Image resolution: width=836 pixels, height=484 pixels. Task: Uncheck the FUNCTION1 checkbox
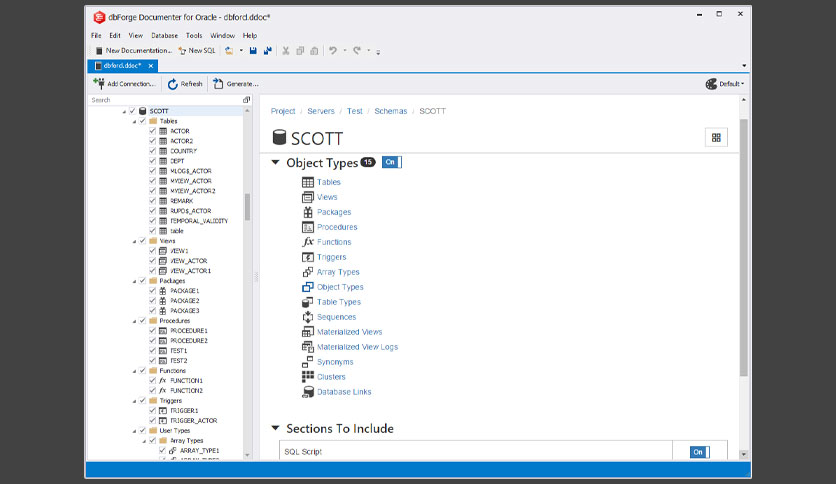pyautogui.click(x=152, y=381)
